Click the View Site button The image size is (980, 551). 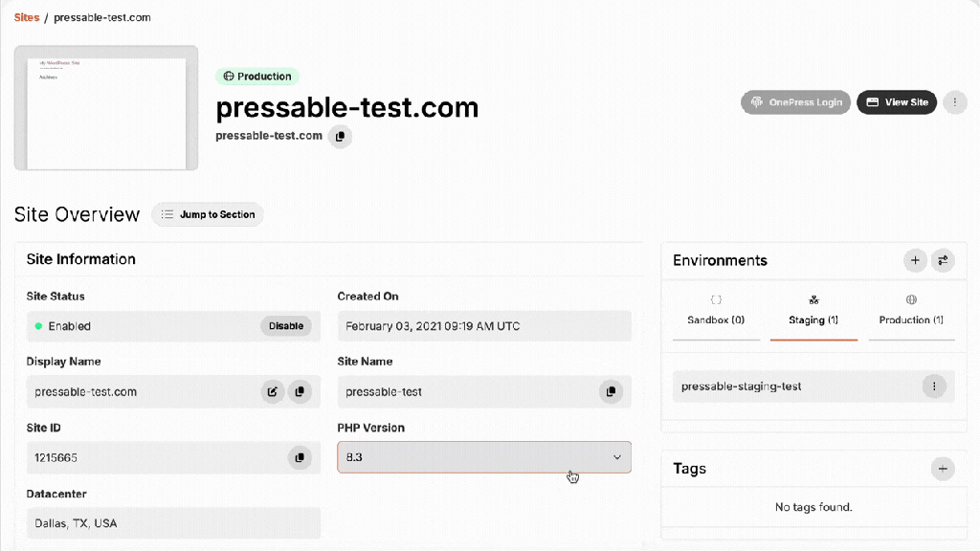tap(896, 102)
